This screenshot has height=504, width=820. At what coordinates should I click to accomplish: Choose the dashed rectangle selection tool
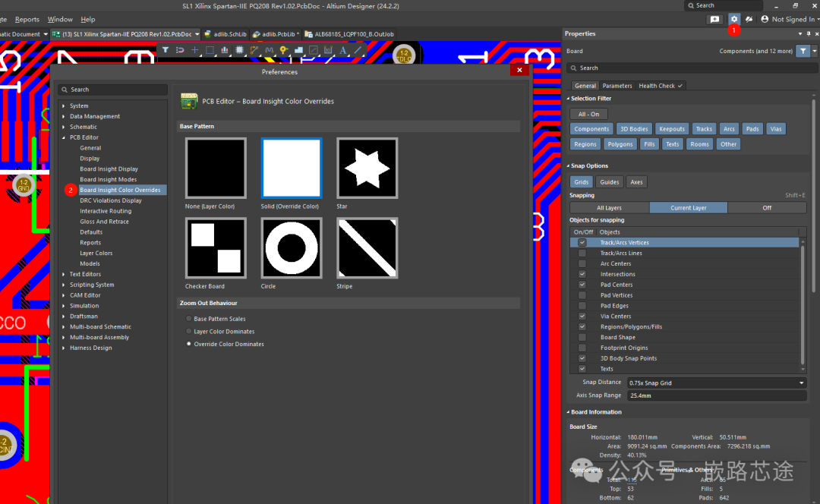210,50
